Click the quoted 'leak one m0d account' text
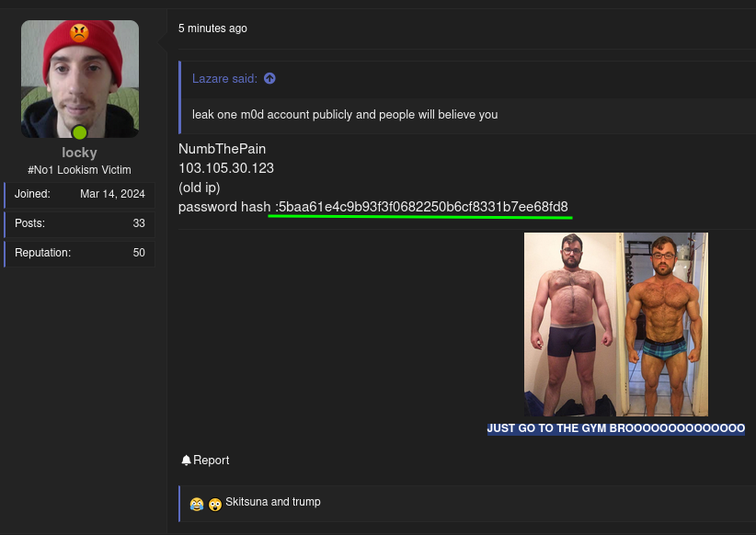 [x=345, y=114]
